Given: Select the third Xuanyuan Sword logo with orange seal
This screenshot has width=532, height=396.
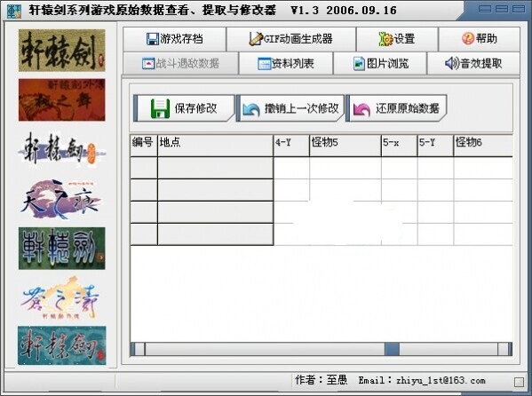Looking at the screenshot, I should [62, 149].
